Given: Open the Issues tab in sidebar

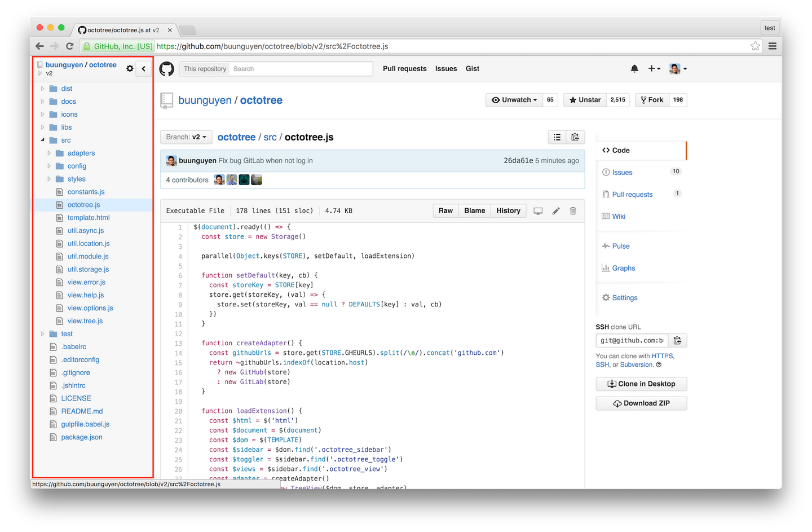Looking at the screenshot, I should point(622,173).
